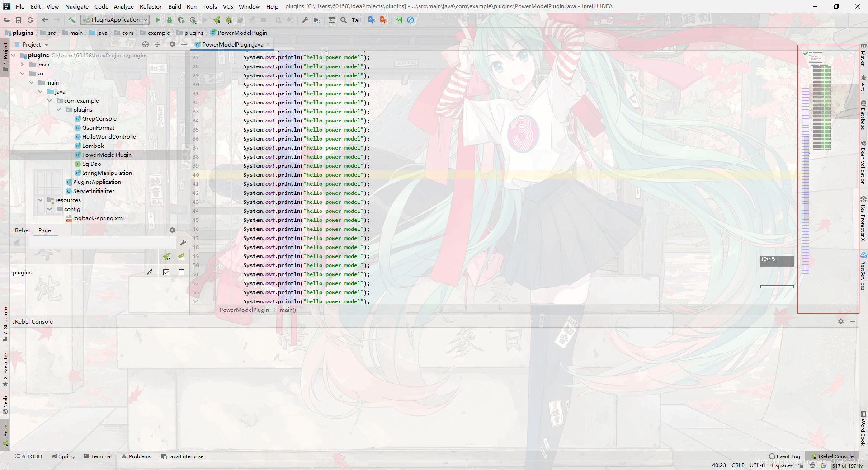Click the green monitor toolbar icon
This screenshot has width=868, height=470.
[x=399, y=20]
